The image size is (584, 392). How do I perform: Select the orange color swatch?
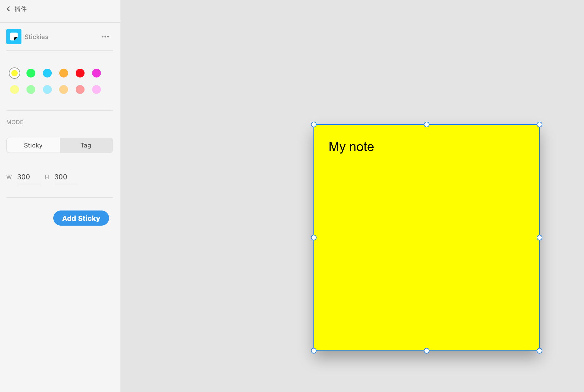pos(64,73)
